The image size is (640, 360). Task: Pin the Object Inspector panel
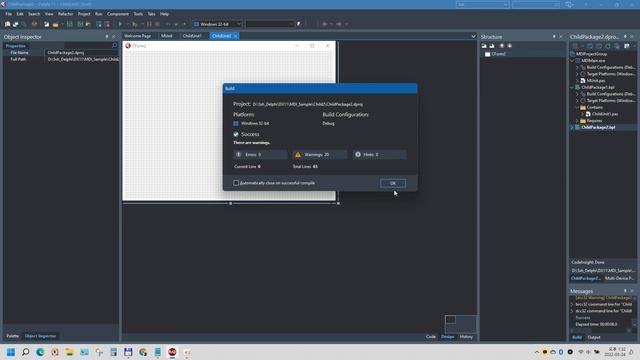coord(107,36)
